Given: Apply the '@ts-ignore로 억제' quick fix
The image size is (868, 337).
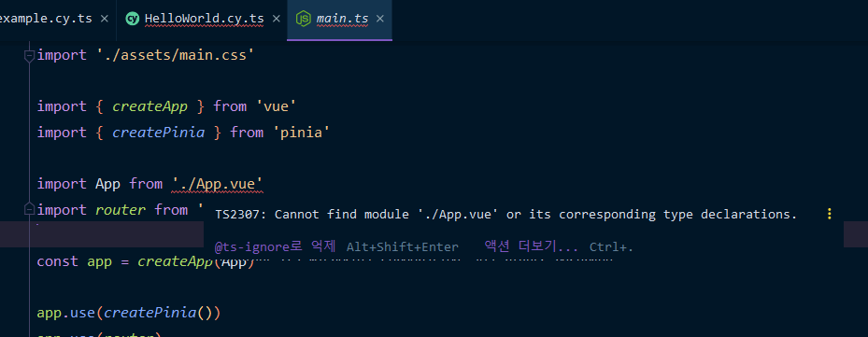Looking at the screenshot, I should [x=275, y=246].
